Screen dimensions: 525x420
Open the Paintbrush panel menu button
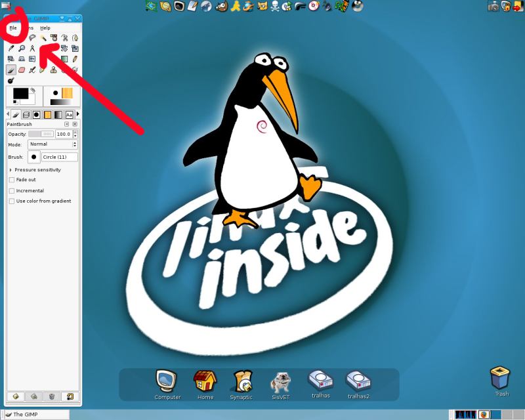click(x=67, y=124)
